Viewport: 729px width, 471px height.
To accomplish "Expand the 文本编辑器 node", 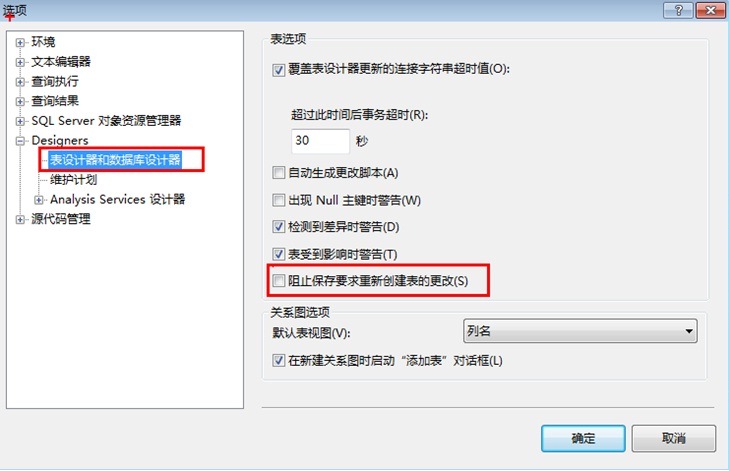I will point(20,62).
